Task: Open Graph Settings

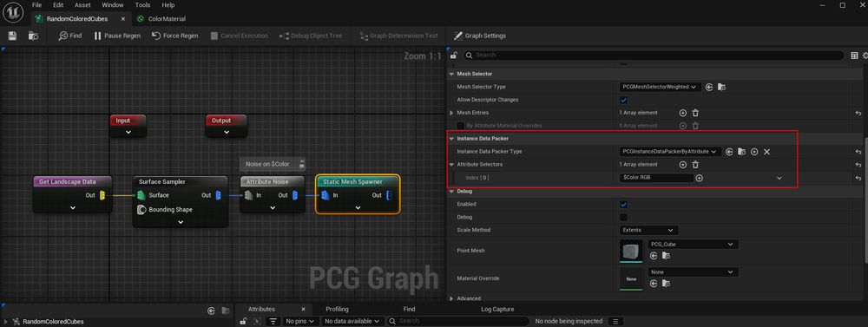Action: pos(480,36)
